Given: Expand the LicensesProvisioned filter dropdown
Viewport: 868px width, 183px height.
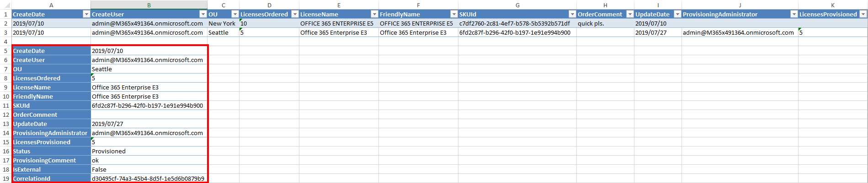Looking at the screenshot, I should 863,14.
